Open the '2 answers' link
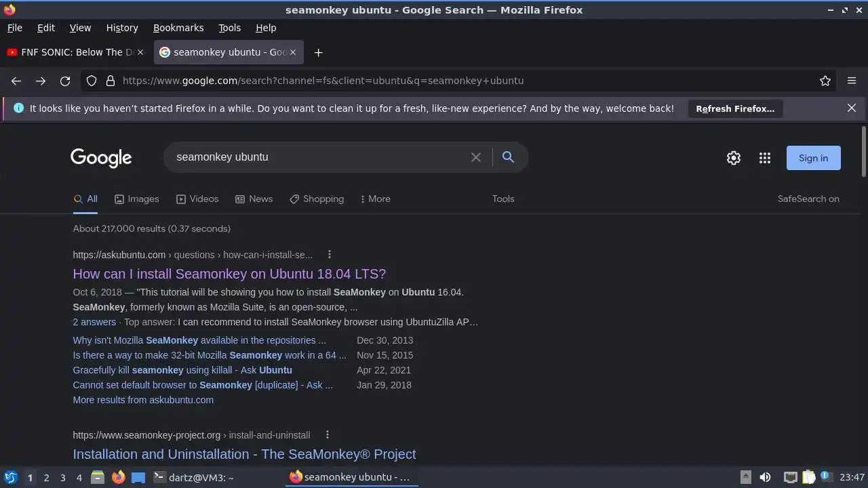868x488 pixels. click(94, 322)
